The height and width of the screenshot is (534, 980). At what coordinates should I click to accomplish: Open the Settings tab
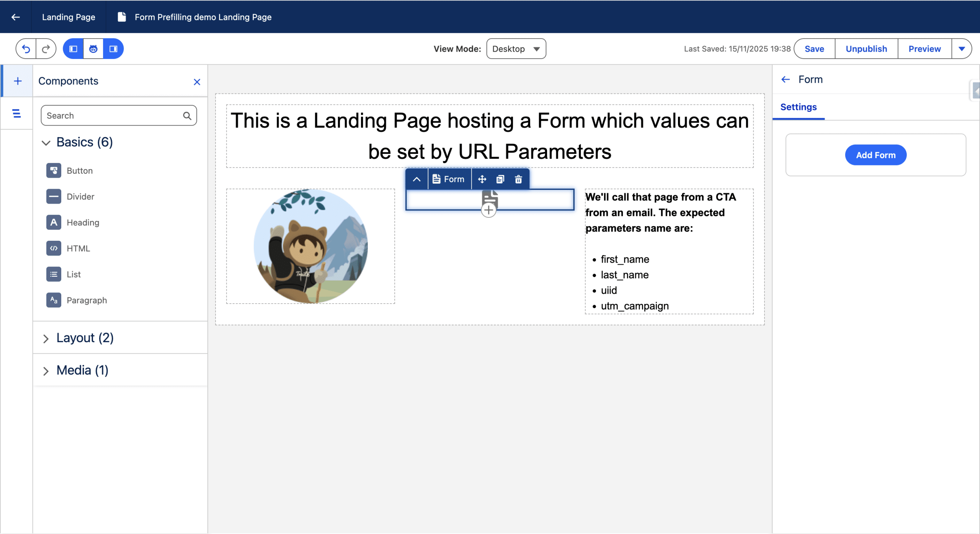pos(798,107)
